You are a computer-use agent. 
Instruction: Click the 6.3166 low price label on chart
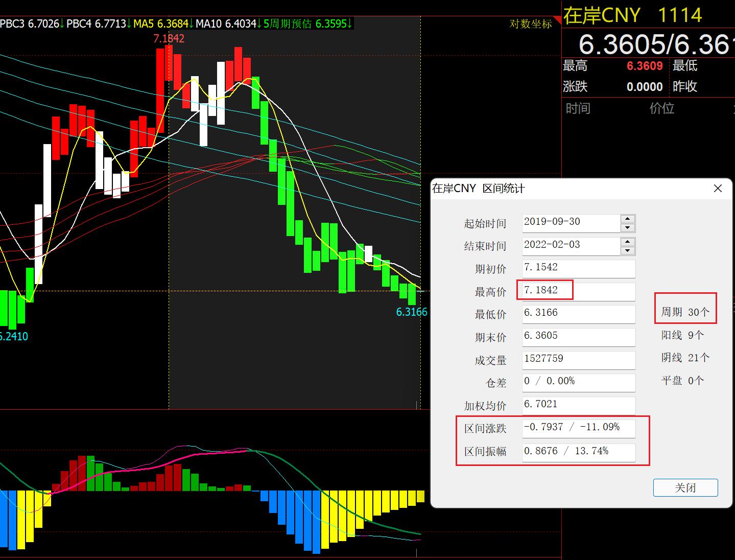(412, 312)
